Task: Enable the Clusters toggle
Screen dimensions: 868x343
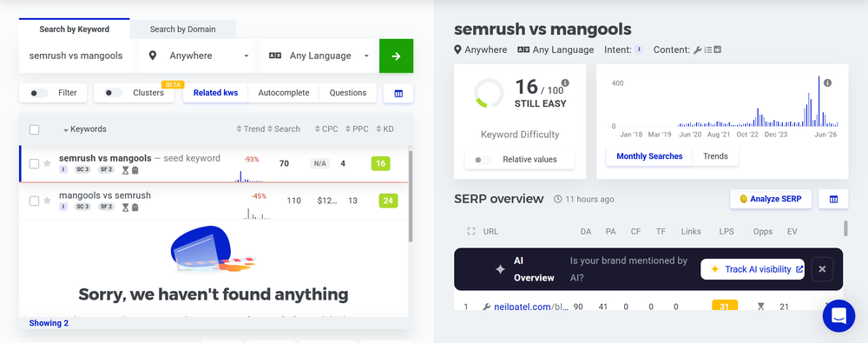Action: pyautogui.click(x=114, y=93)
